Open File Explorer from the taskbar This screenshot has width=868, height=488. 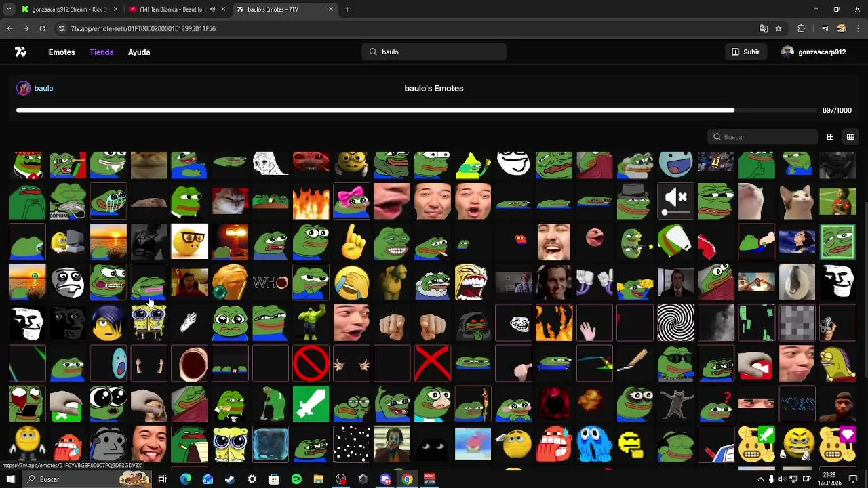[319, 479]
